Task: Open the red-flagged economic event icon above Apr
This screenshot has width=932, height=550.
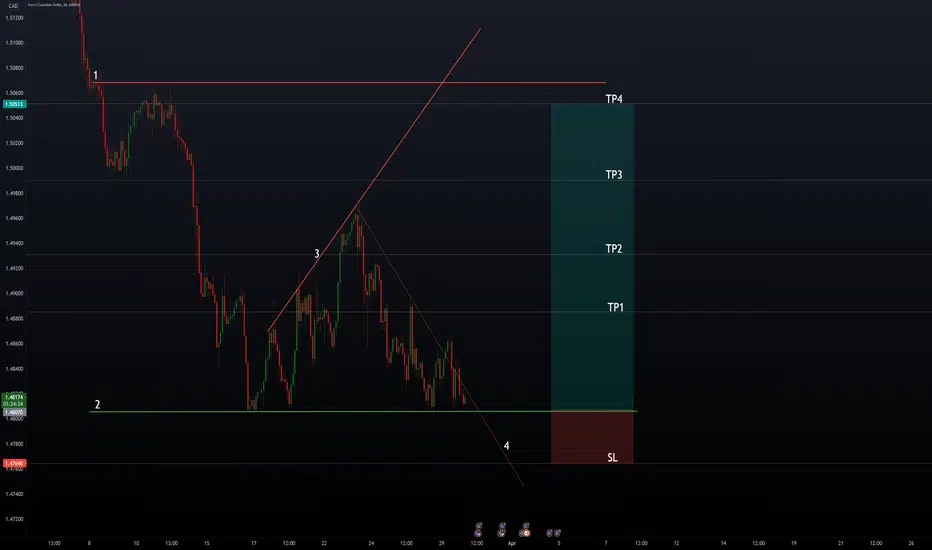Action: [526, 533]
